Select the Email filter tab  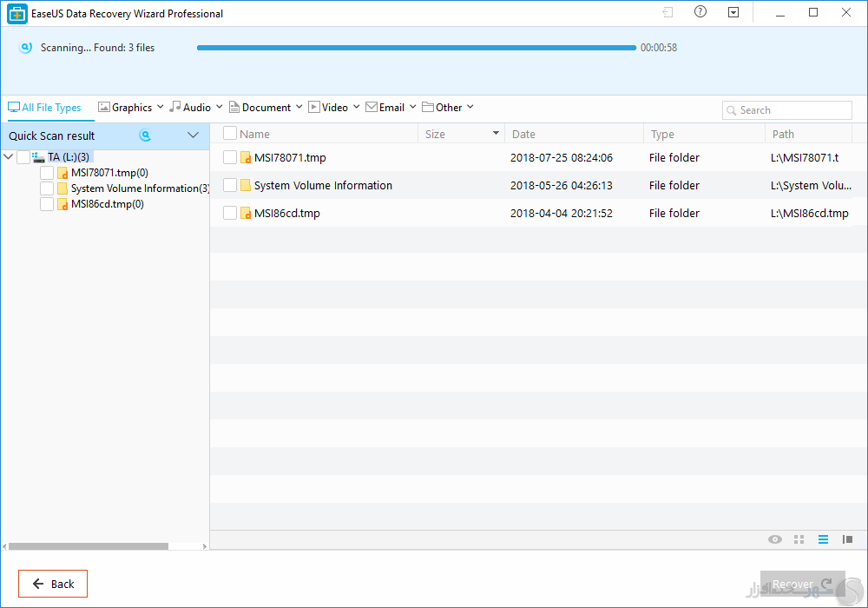(385, 108)
